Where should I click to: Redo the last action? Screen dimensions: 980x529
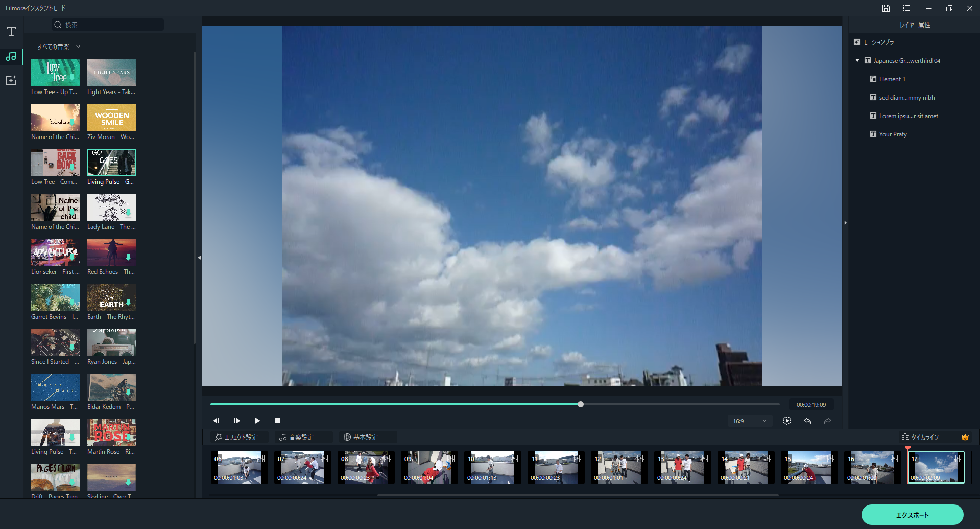point(828,421)
